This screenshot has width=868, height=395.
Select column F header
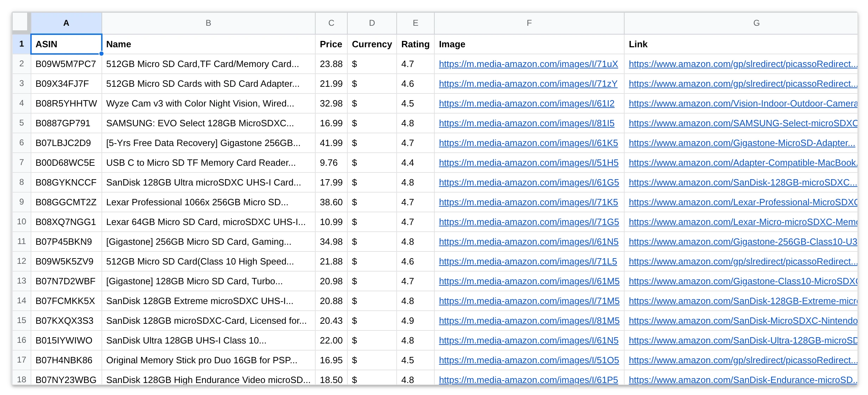529,23
